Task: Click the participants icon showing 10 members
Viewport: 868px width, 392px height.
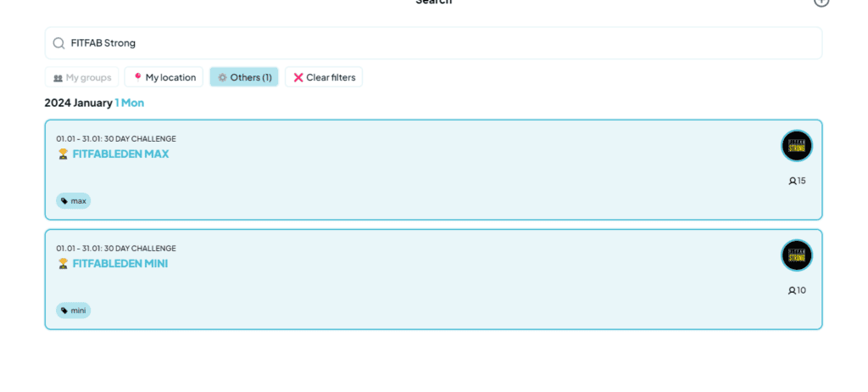Action: tap(793, 290)
